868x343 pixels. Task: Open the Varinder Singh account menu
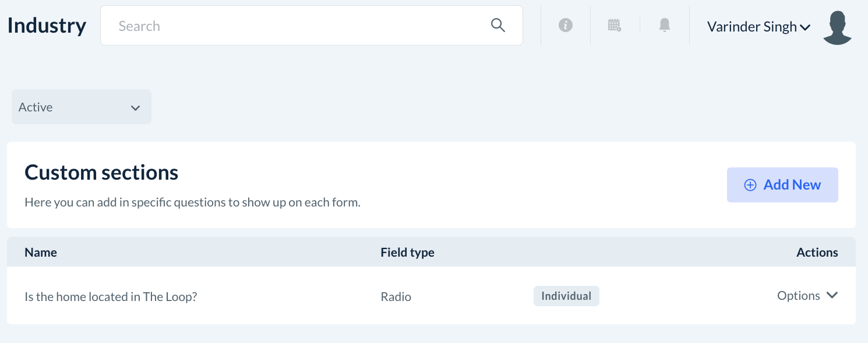[x=758, y=27]
